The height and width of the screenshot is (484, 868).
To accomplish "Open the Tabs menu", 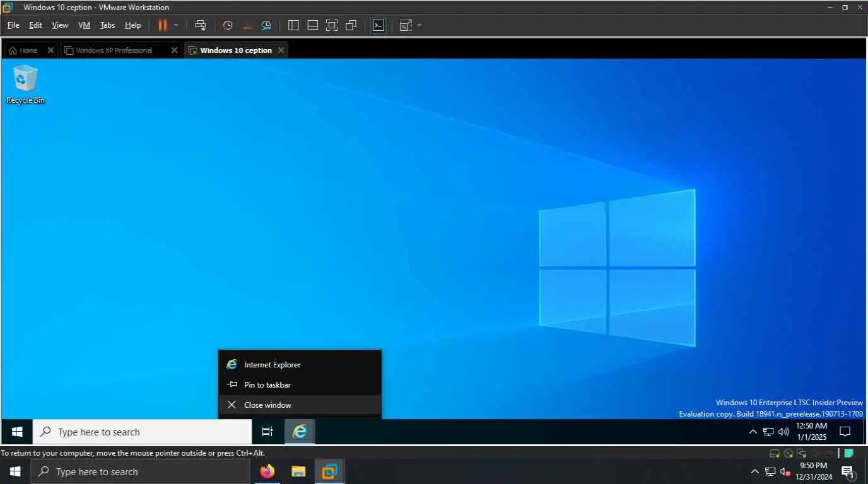I will (x=107, y=25).
